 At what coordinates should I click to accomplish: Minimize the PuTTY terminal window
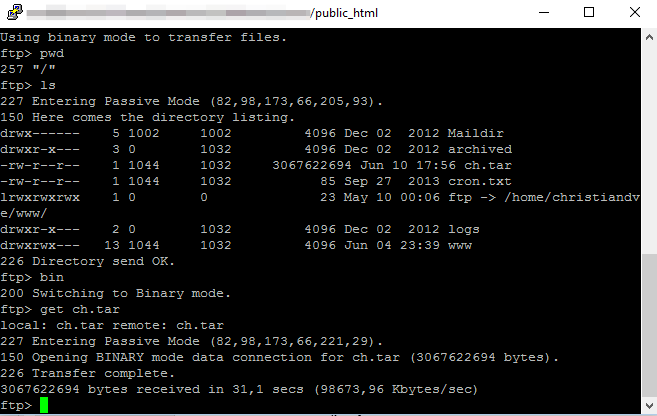pos(543,13)
